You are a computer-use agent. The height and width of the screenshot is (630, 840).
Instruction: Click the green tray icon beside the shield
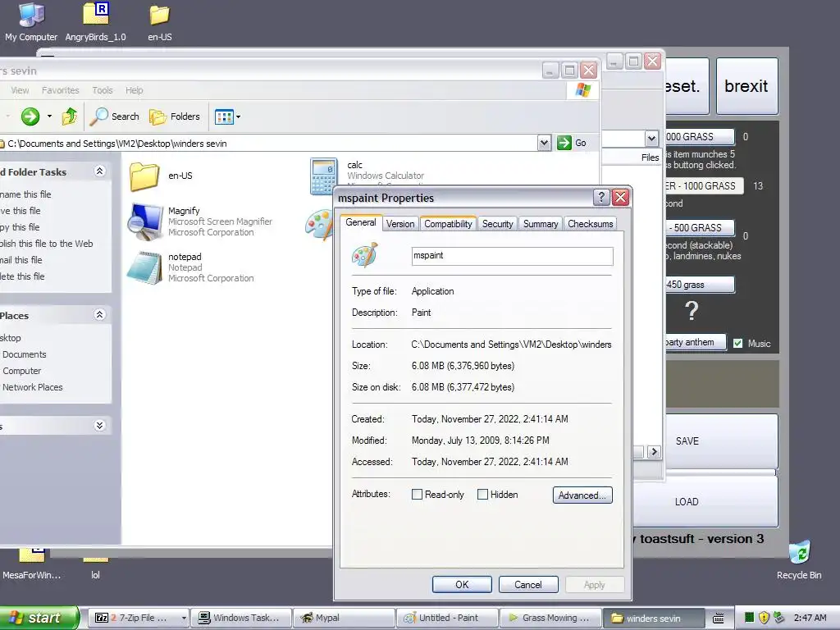(x=750, y=618)
